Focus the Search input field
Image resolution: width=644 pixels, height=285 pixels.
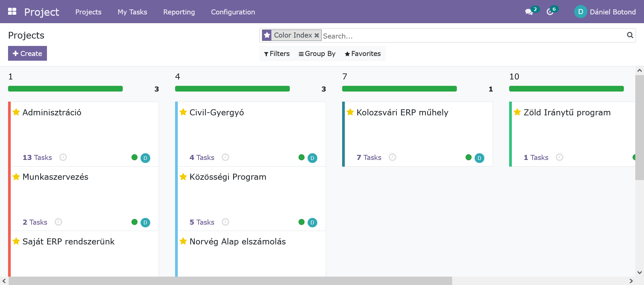473,36
